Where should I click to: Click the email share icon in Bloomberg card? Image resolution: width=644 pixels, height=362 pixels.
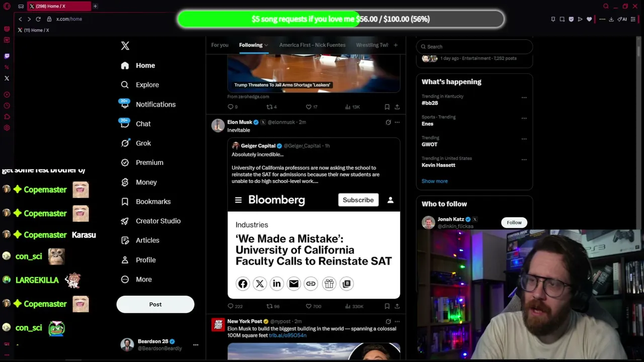tap(294, 284)
